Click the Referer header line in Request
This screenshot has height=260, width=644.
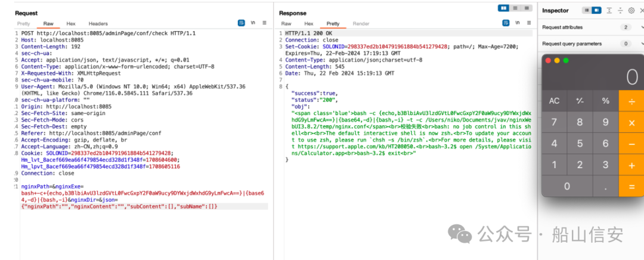click(91, 133)
